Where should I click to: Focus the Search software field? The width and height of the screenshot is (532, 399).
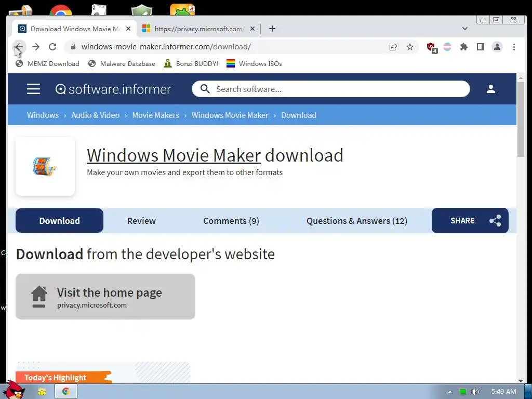pyautogui.click(x=331, y=89)
